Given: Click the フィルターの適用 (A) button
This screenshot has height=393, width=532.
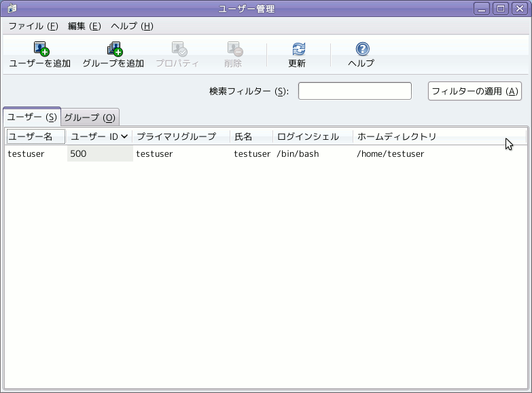Looking at the screenshot, I should pyautogui.click(x=475, y=91).
